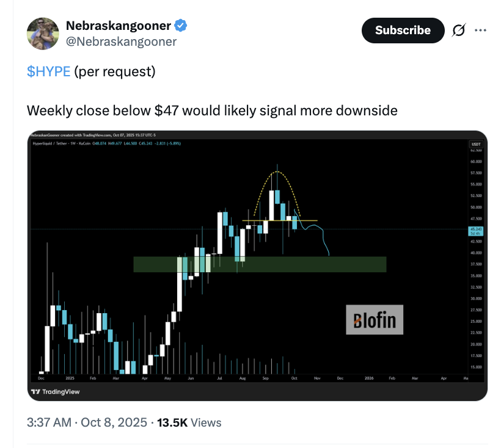
Task: Click the Nebraskangooner display name
Action: tap(119, 26)
